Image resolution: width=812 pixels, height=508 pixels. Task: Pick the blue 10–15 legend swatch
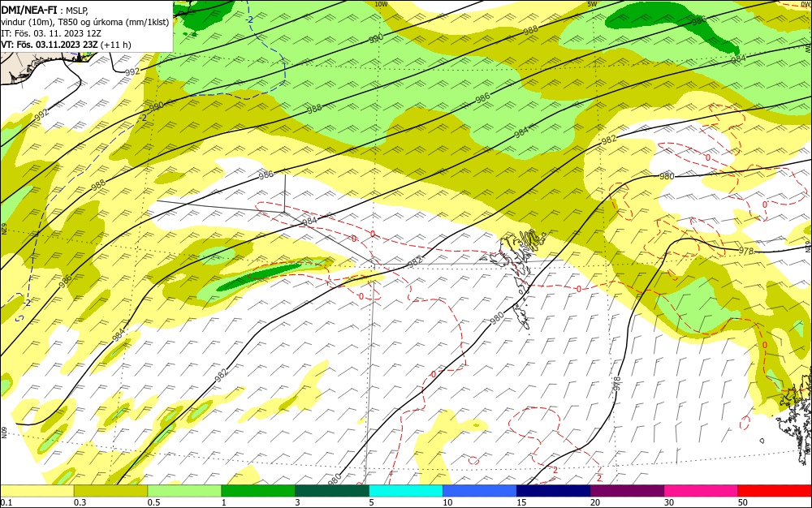(x=480, y=491)
